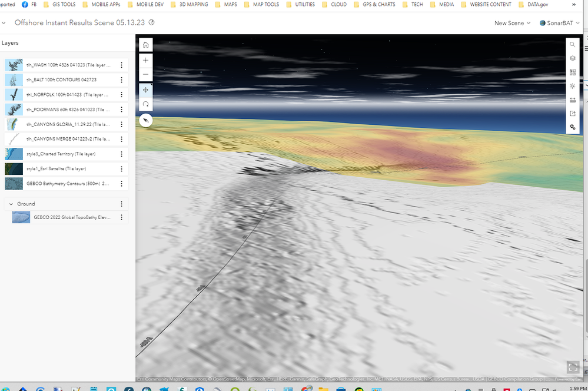Image resolution: width=588 pixels, height=391 pixels.
Task: Open the Daylight sun tool
Action: [573, 86]
